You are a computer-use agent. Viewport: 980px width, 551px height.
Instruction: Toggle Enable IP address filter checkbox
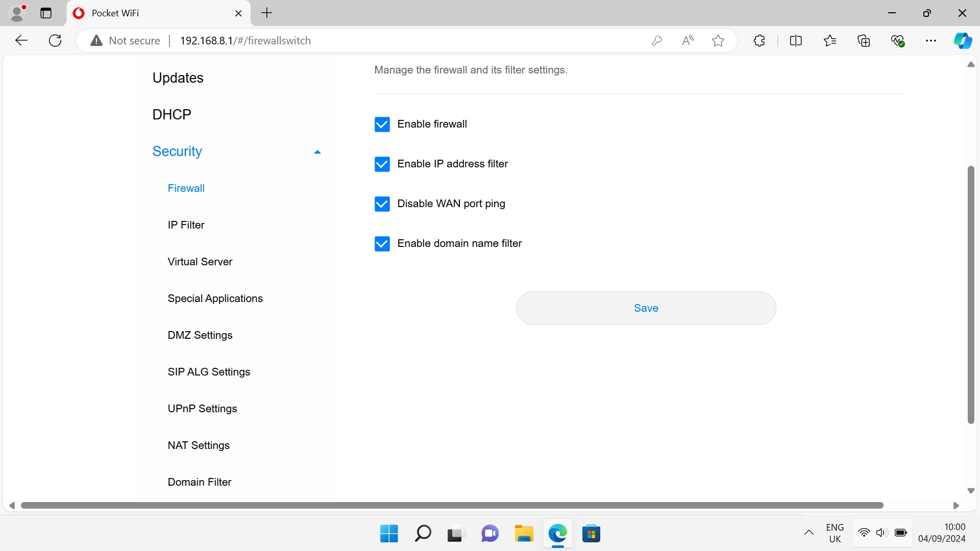click(382, 164)
